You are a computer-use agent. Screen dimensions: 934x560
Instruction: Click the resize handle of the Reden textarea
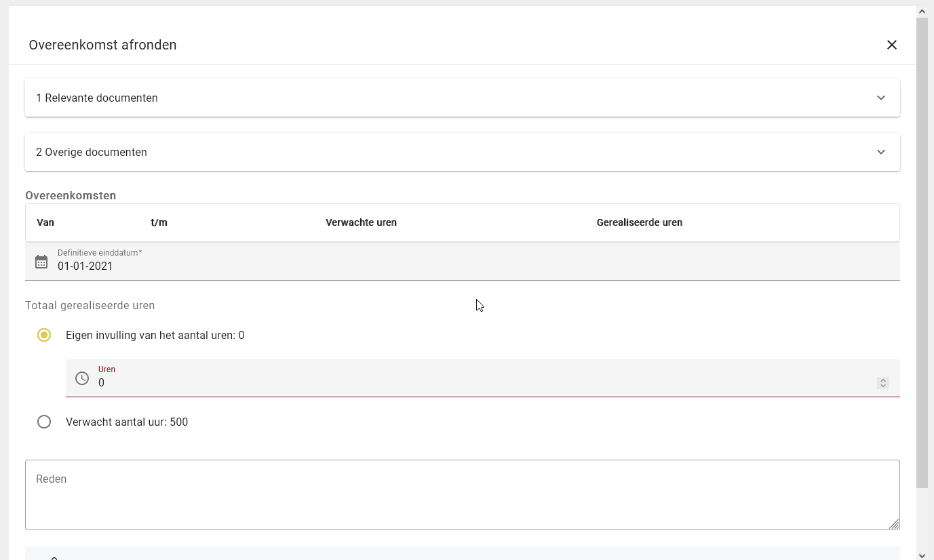(895, 524)
